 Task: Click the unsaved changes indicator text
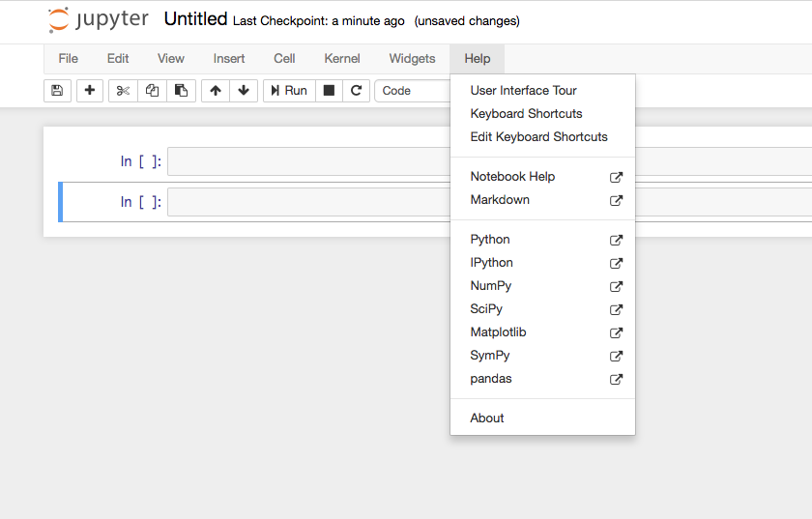[x=467, y=20]
